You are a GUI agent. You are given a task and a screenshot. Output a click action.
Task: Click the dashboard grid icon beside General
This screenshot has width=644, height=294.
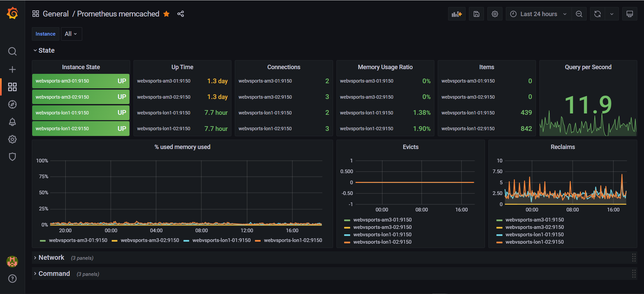[x=36, y=14]
